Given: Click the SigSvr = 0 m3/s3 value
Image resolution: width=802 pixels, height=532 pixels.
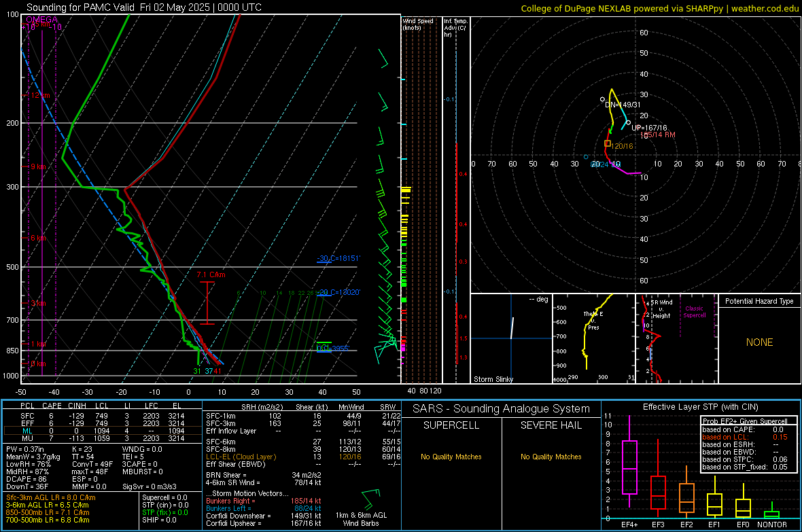Looking at the screenshot, I should [x=150, y=486].
